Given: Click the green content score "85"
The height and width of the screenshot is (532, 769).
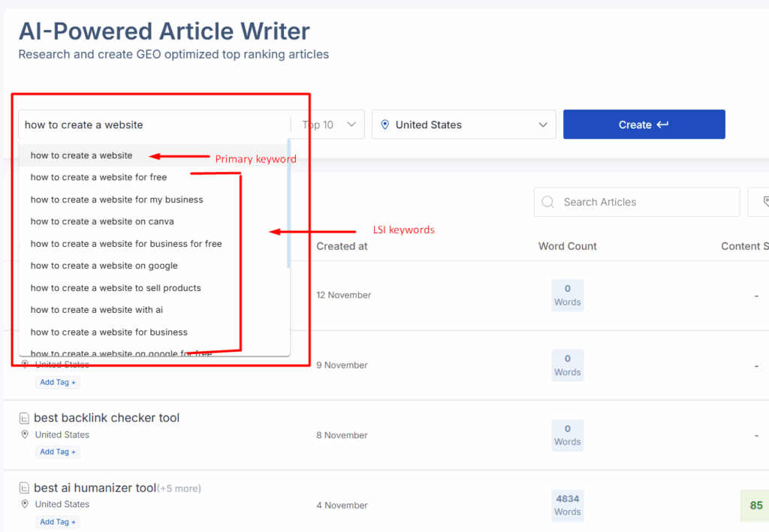Looking at the screenshot, I should pyautogui.click(x=755, y=505).
